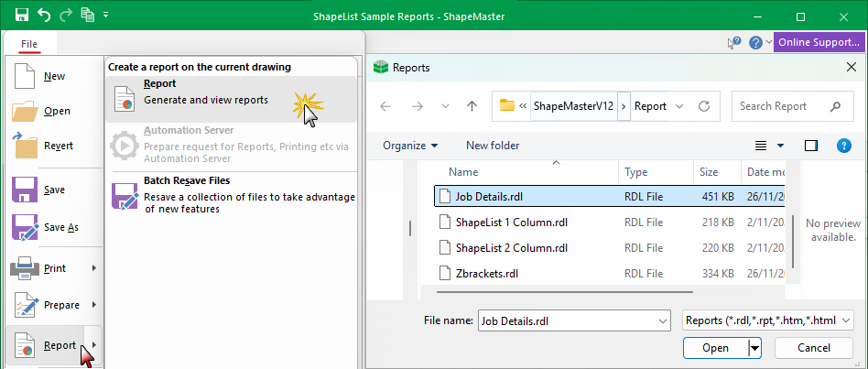868x369 pixels.
Task: Open the Organize dropdown menu
Action: pyautogui.click(x=409, y=146)
